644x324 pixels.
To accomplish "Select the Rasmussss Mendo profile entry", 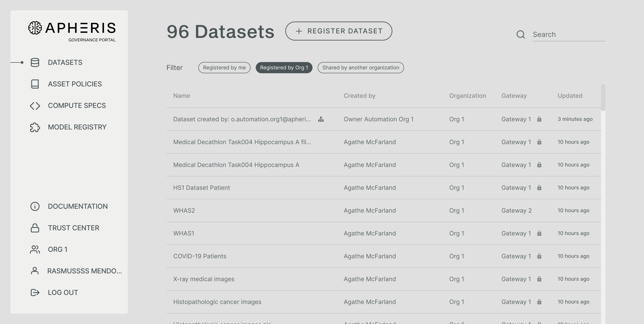I will click(84, 271).
